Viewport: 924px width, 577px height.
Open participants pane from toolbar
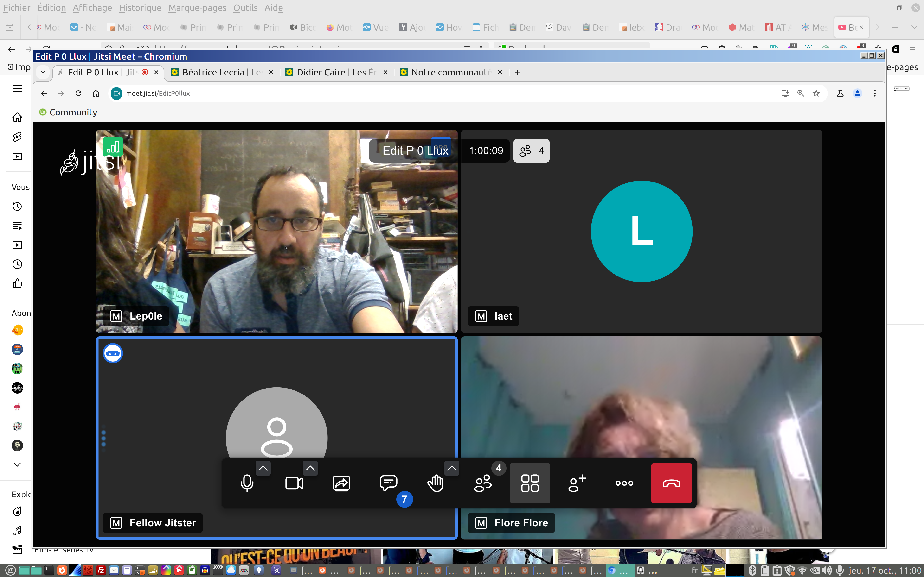[483, 483]
